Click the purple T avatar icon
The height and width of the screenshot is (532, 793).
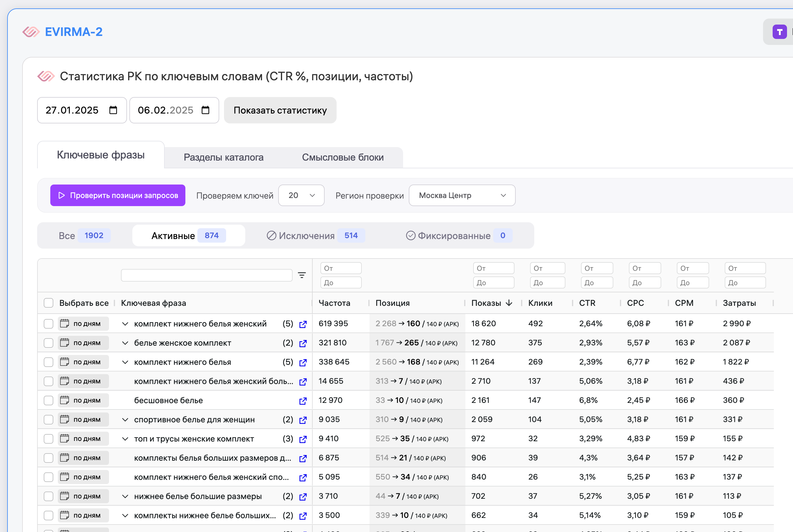780,32
